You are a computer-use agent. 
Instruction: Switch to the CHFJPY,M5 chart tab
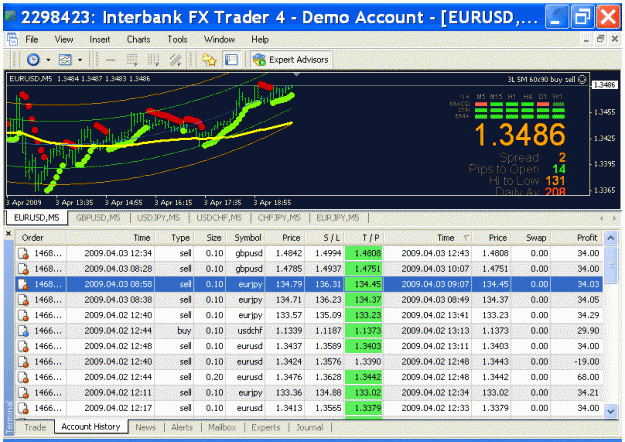(x=279, y=218)
